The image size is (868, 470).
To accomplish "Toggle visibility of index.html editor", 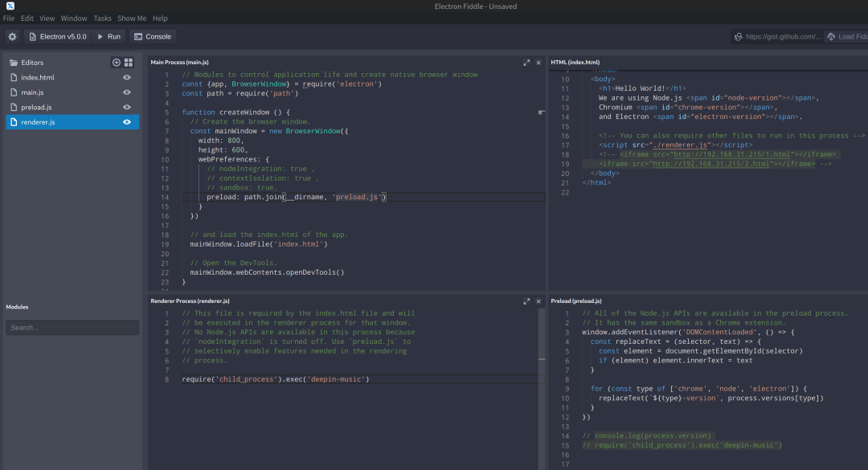I will pos(127,78).
